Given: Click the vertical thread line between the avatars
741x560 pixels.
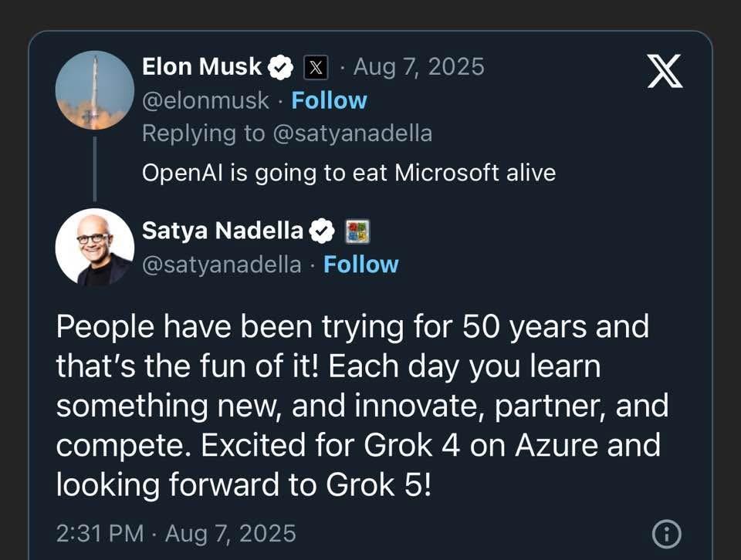Looking at the screenshot, I should click(x=94, y=168).
